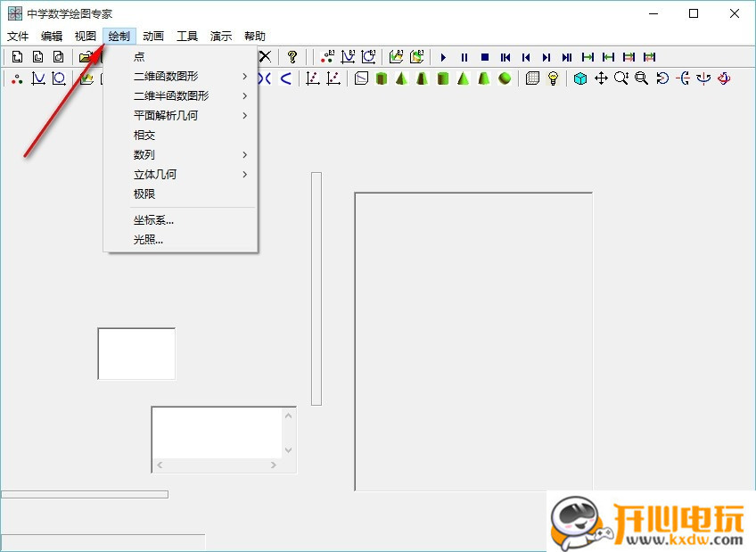The image size is (756, 552).
Task: Click the stop animation icon
Action: pos(483,56)
